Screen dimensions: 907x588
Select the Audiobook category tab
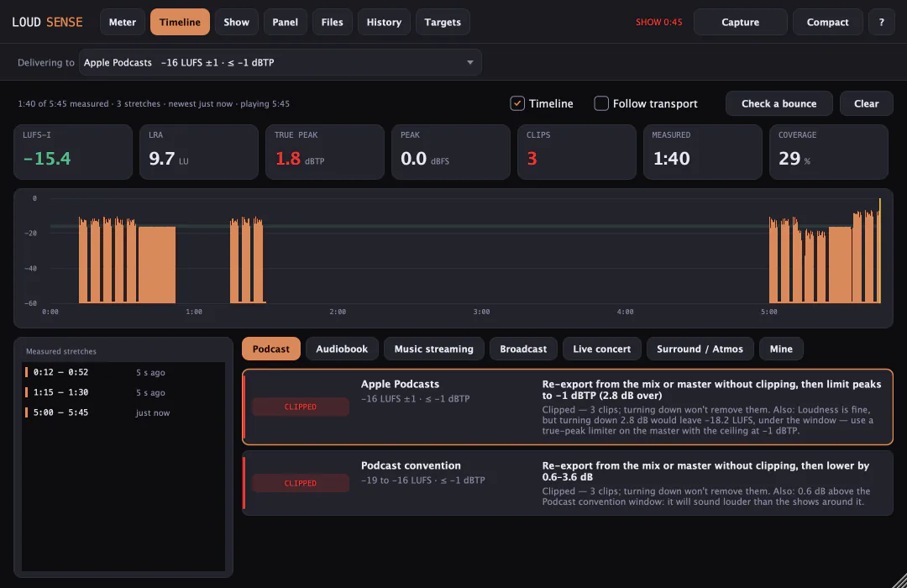[x=342, y=349]
